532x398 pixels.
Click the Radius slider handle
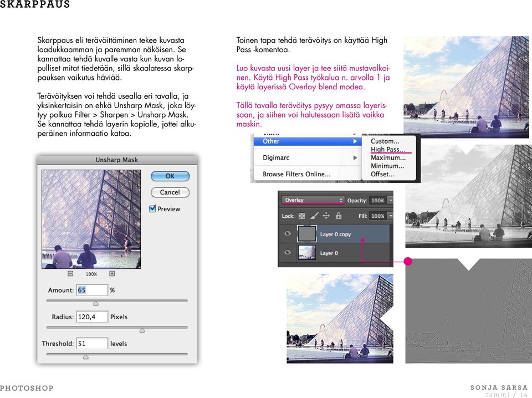[x=142, y=330]
